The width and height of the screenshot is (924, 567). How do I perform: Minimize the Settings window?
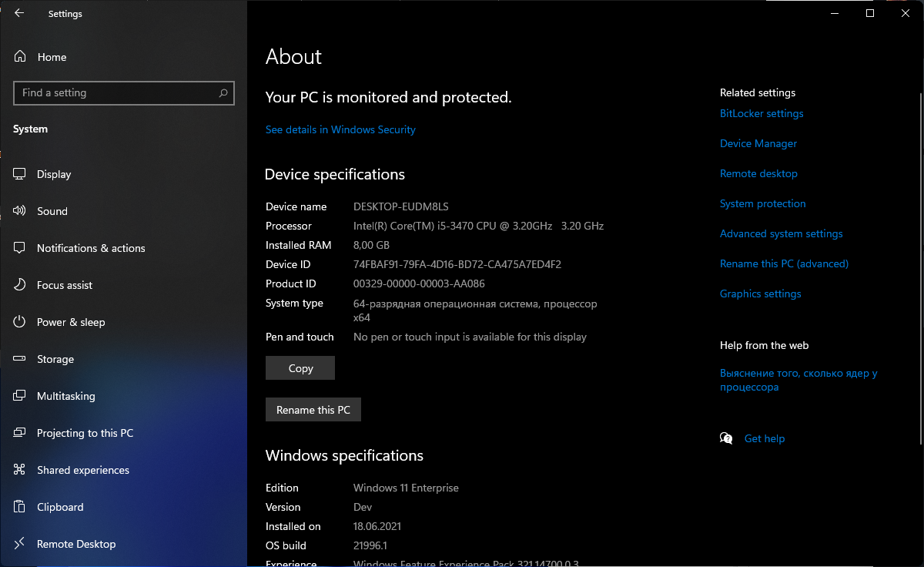pyautogui.click(x=835, y=13)
